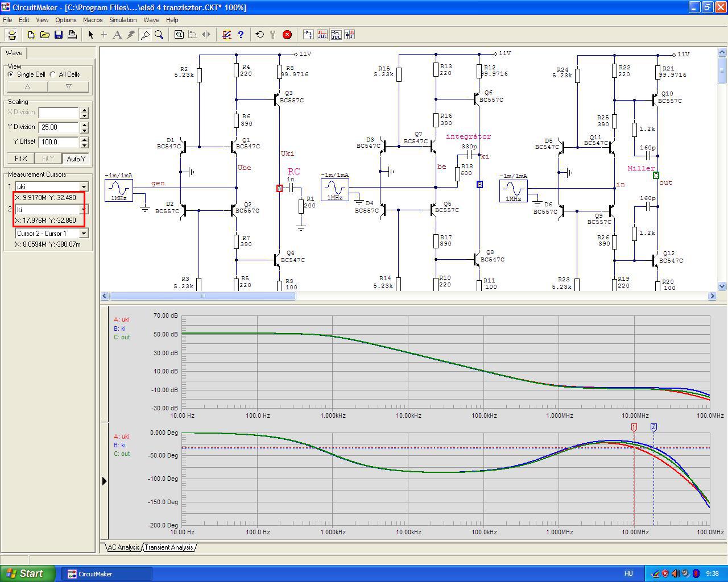Select the All Cells radio button
The height and width of the screenshot is (582, 728).
[x=53, y=74]
